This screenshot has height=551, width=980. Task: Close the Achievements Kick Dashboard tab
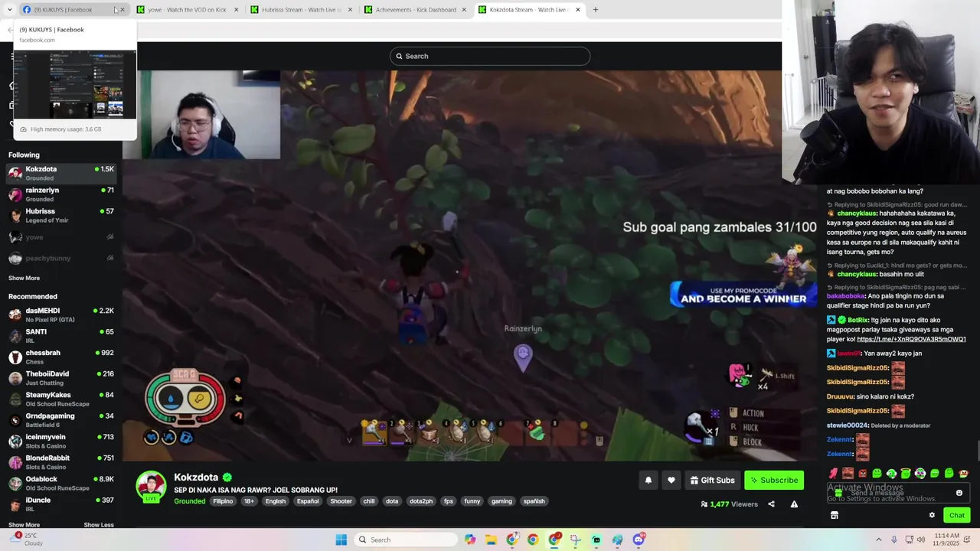[x=464, y=9]
